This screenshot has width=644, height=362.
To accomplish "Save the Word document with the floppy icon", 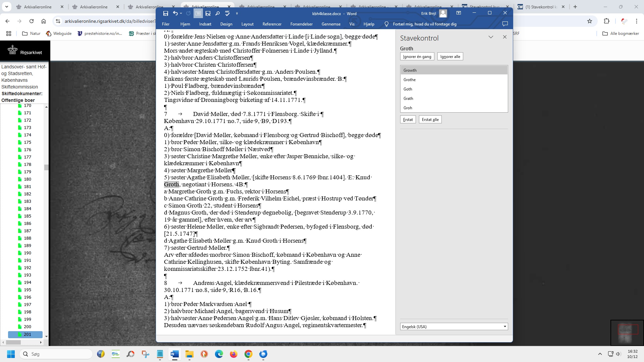I will pyautogui.click(x=165, y=13).
